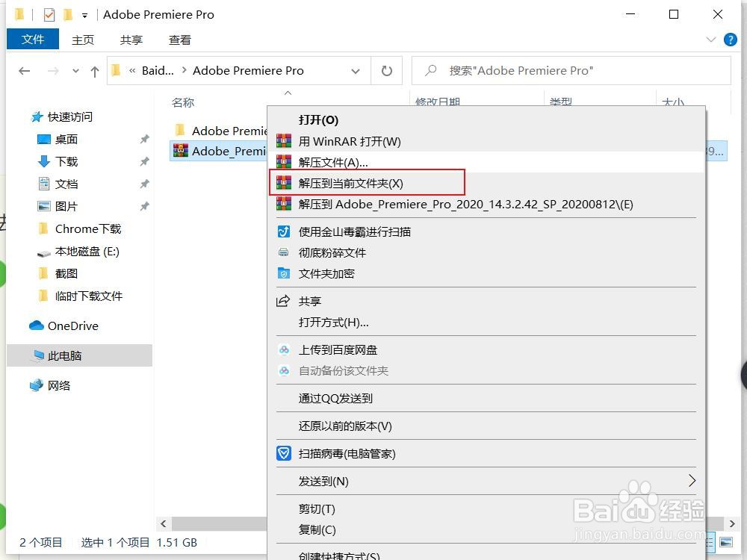Expand the 发送到(N) submenu arrow
Image resolution: width=747 pixels, height=560 pixels.
pyautogui.click(x=692, y=481)
